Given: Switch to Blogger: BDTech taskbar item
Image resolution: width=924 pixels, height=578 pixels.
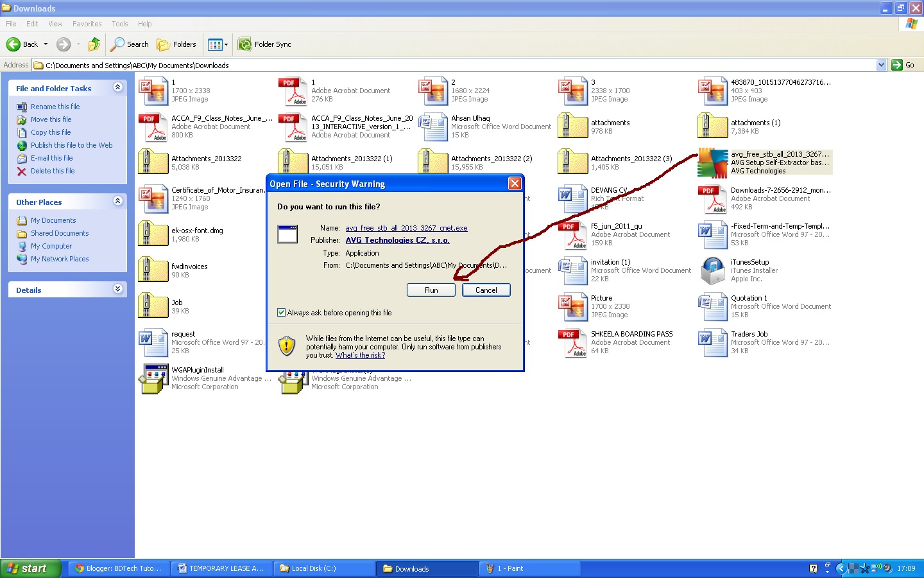Looking at the screenshot, I should click(121, 568).
